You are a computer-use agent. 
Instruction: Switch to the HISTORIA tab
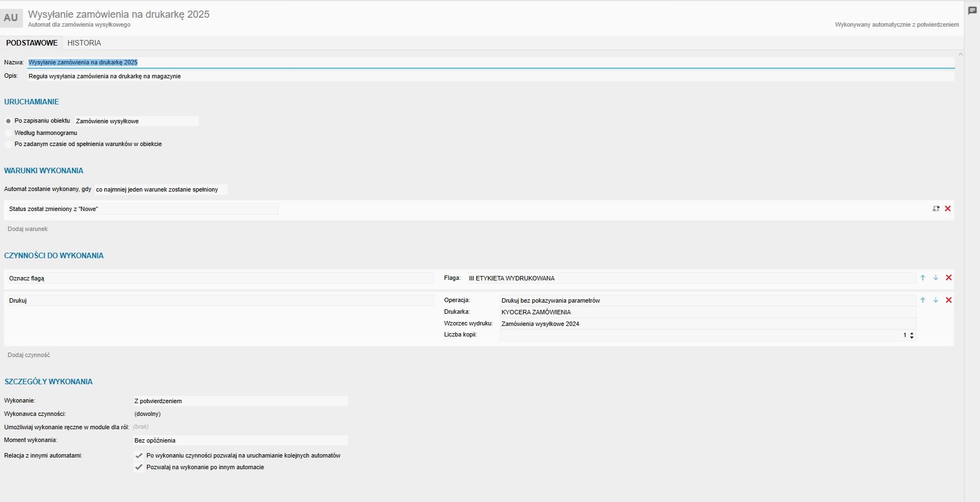coord(84,43)
